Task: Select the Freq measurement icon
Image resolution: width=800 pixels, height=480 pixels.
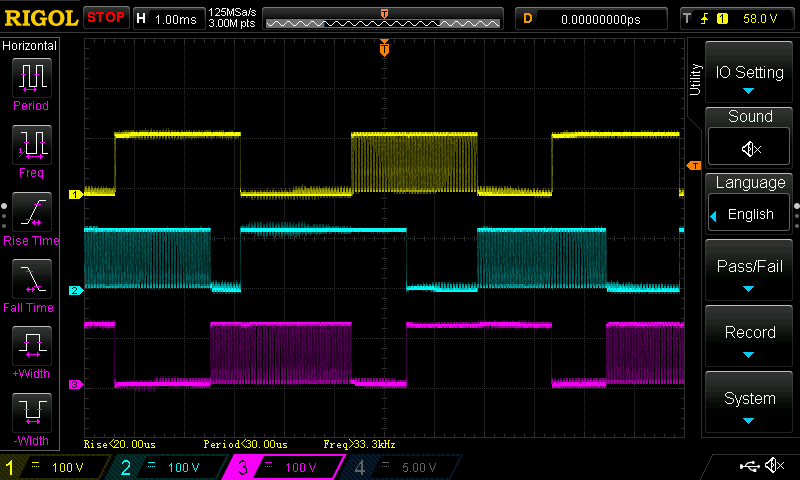Action: [x=32, y=145]
